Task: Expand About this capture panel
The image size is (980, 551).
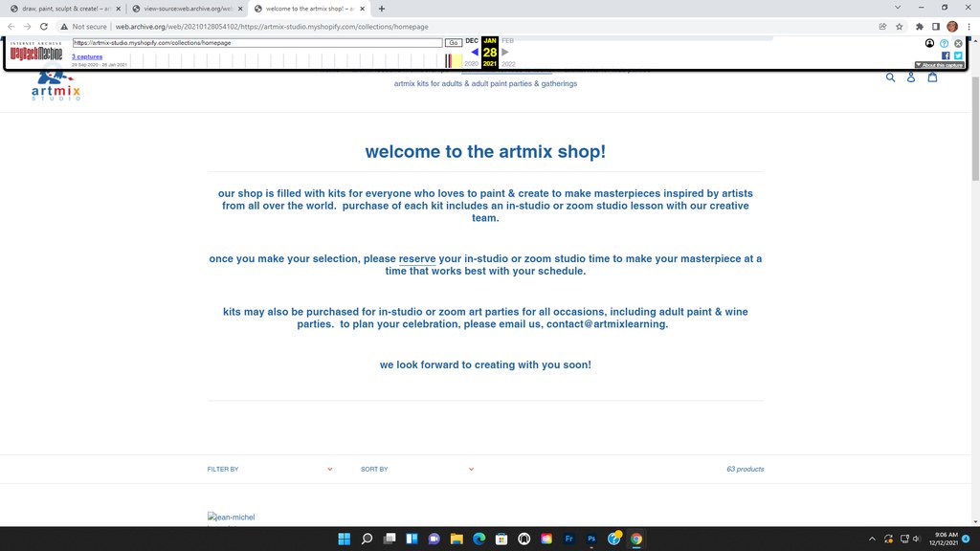Action: (x=939, y=65)
